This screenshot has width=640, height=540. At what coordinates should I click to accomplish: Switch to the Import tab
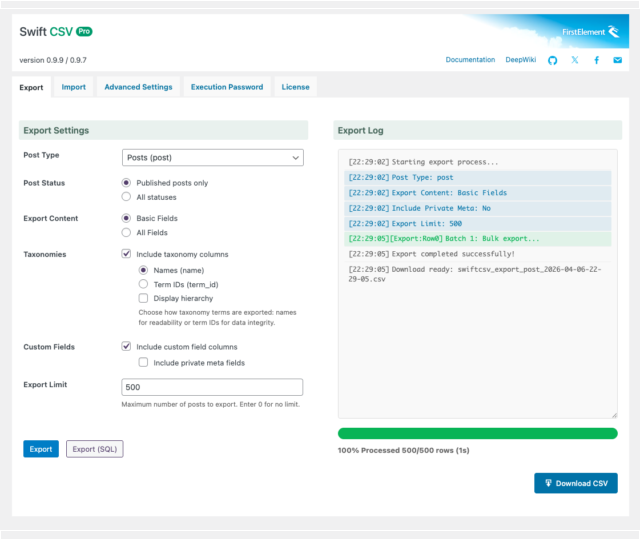point(73,87)
